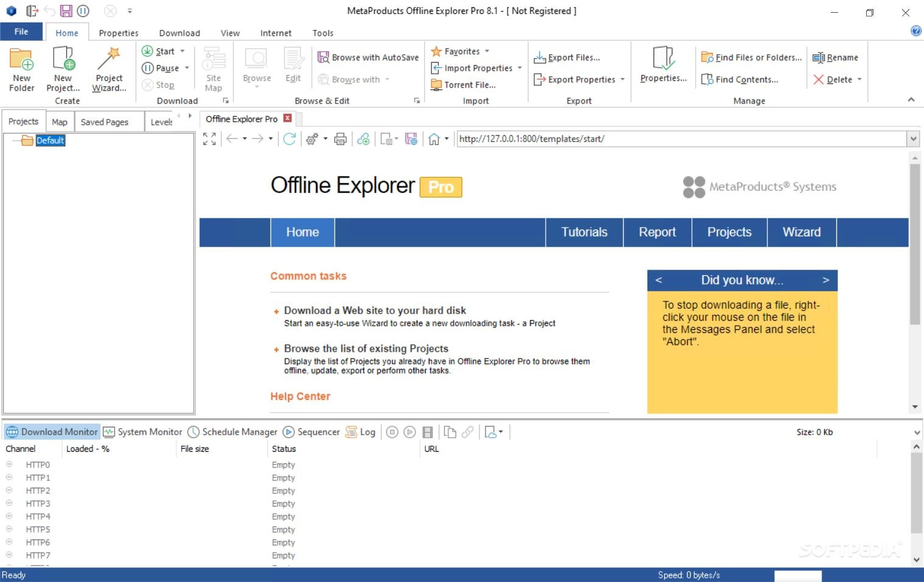
Task: Switch to the Saved Pages tab
Action: pyautogui.click(x=105, y=122)
